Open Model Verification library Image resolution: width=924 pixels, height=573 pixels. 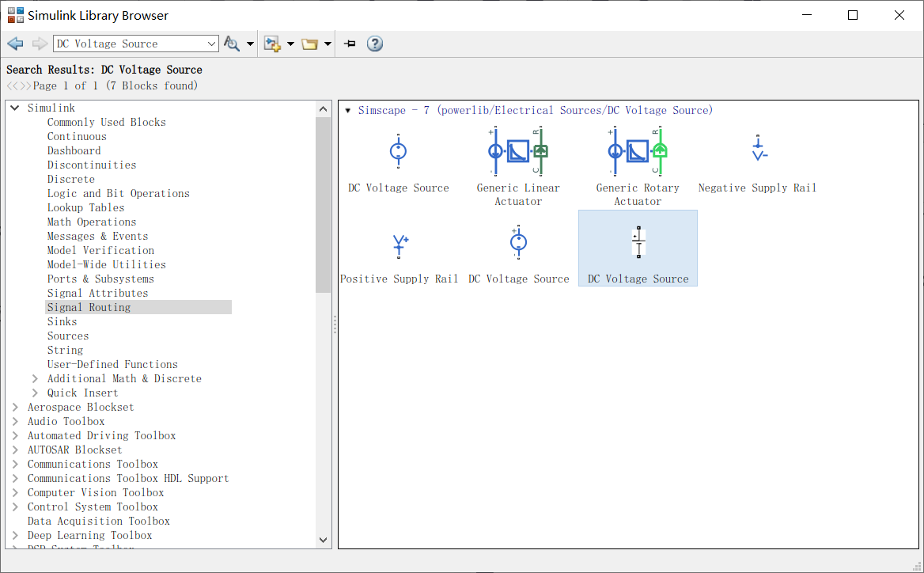pos(100,250)
